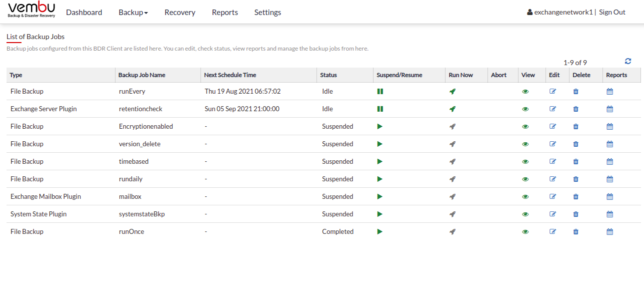Open the Recovery menu
The image size is (644, 284).
point(180,13)
